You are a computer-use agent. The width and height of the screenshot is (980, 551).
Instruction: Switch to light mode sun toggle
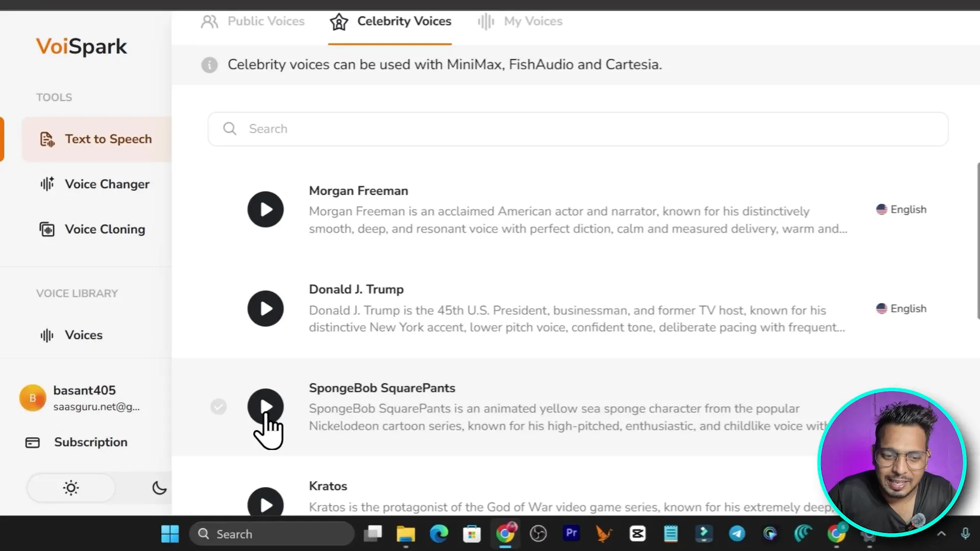[x=71, y=488]
